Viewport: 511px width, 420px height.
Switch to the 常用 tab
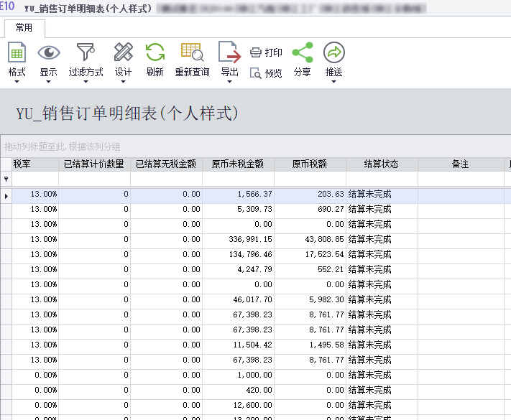24,28
